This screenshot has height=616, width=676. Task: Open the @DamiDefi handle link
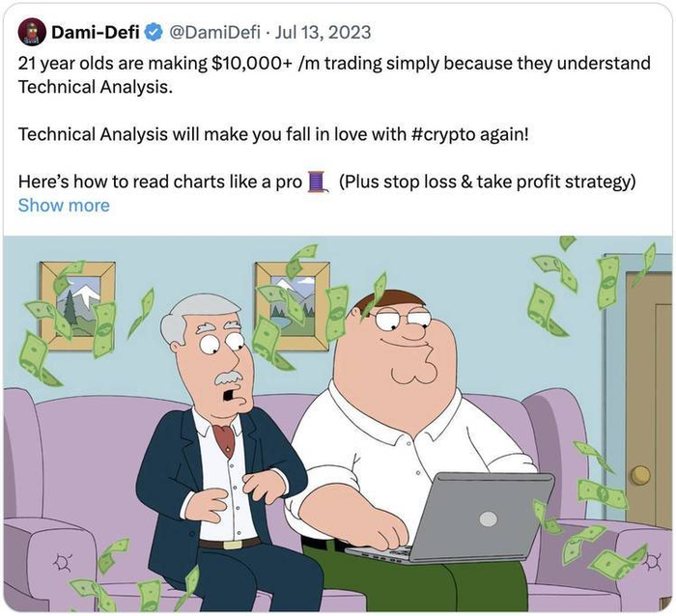coord(214,32)
